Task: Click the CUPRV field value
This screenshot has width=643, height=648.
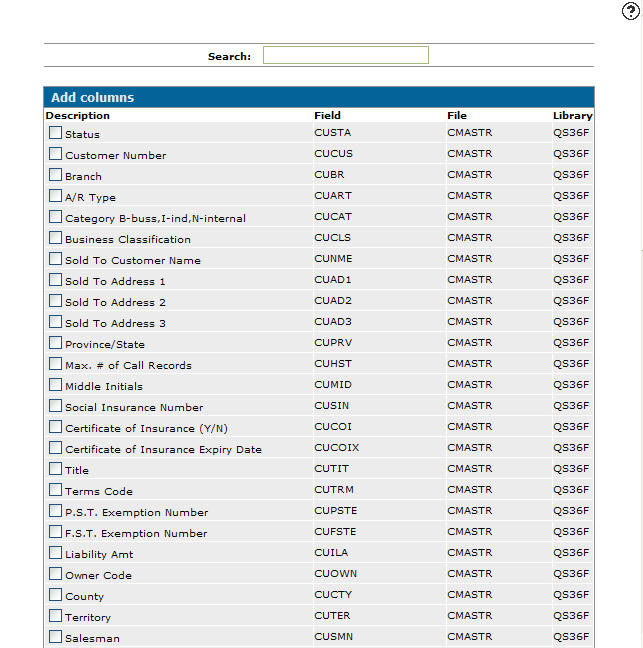Action: pyautogui.click(x=333, y=343)
